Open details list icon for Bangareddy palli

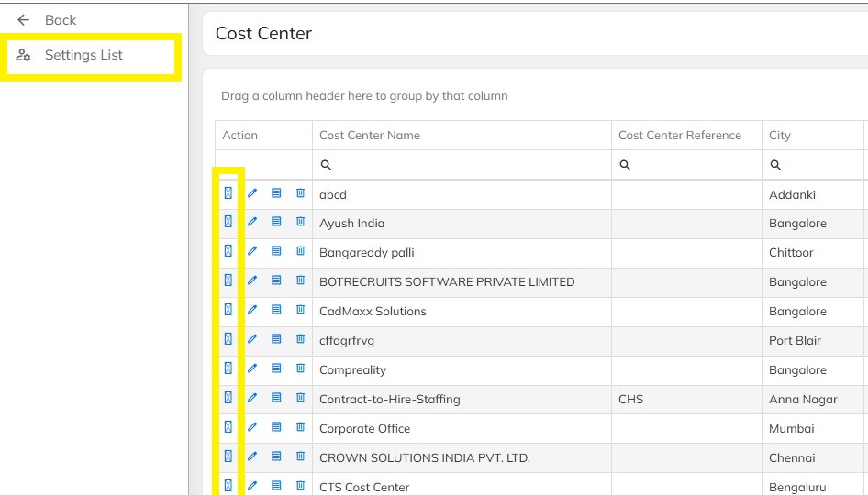click(276, 252)
